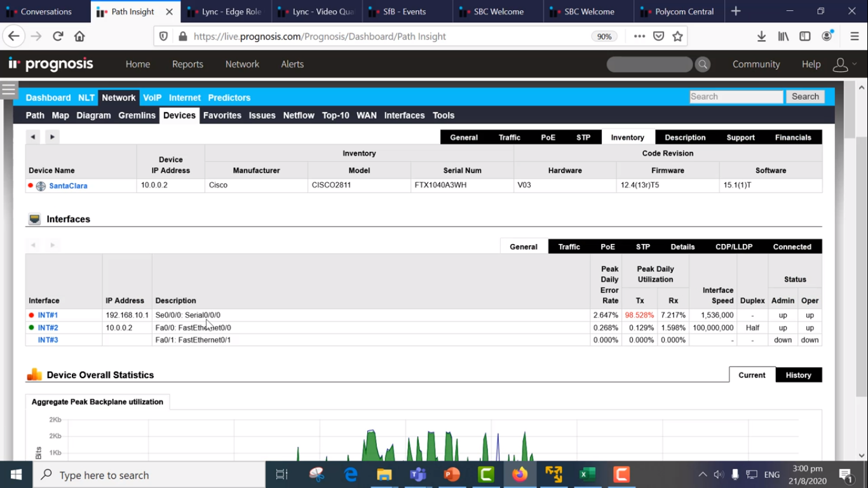The height and width of the screenshot is (488, 868).
Task: Open the page actions three-dots menu
Action: tap(639, 36)
